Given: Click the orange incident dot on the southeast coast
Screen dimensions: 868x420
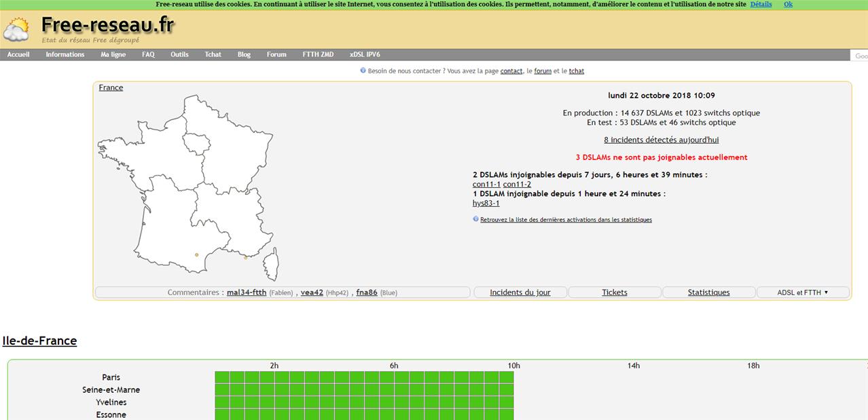Looking at the screenshot, I should (246, 258).
